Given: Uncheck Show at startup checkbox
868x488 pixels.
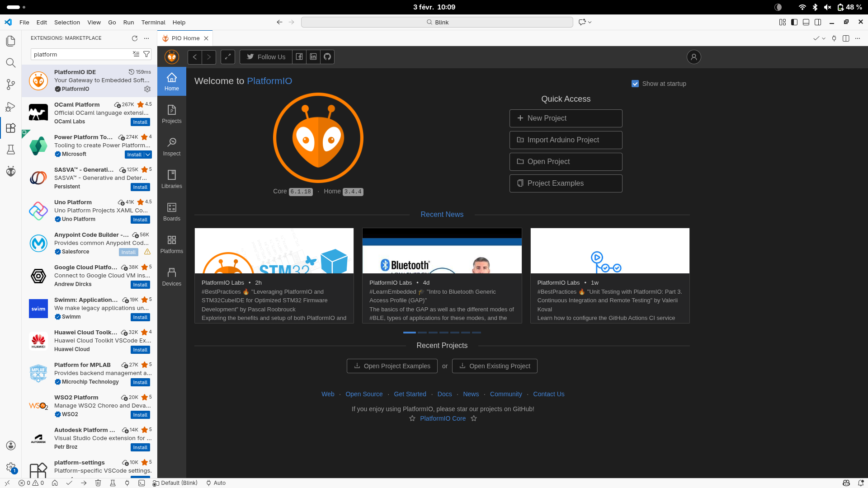Looking at the screenshot, I should click(x=635, y=84).
